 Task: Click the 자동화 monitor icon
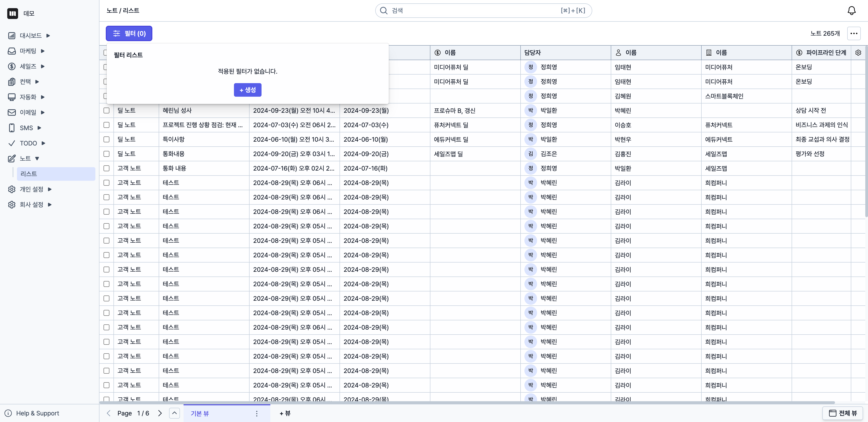[12, 97]
